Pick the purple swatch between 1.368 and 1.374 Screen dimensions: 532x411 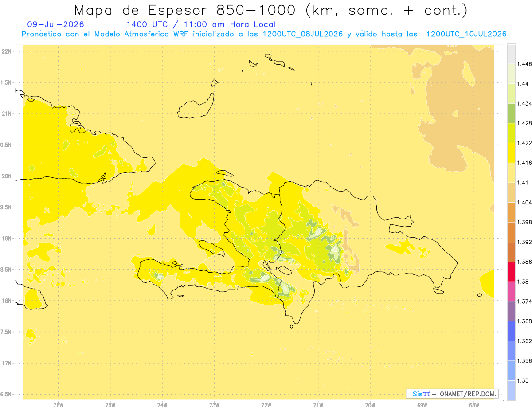pyautogui.click(x=511, y=311)
